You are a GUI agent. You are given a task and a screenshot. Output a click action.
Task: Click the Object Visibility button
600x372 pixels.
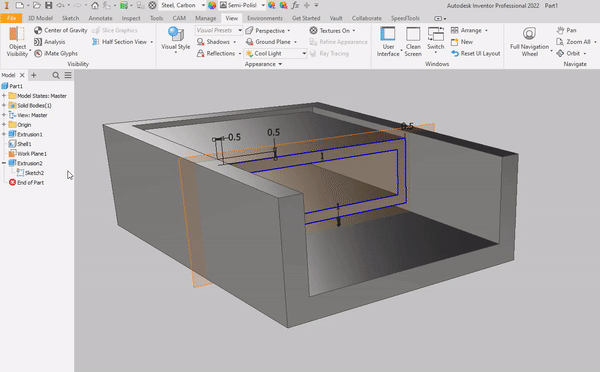click(x=17, y=42)
